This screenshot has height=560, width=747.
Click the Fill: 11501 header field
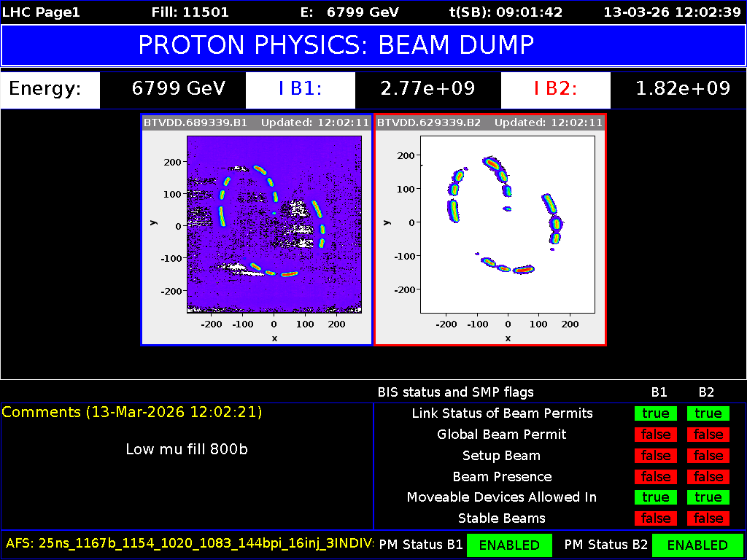190,12
